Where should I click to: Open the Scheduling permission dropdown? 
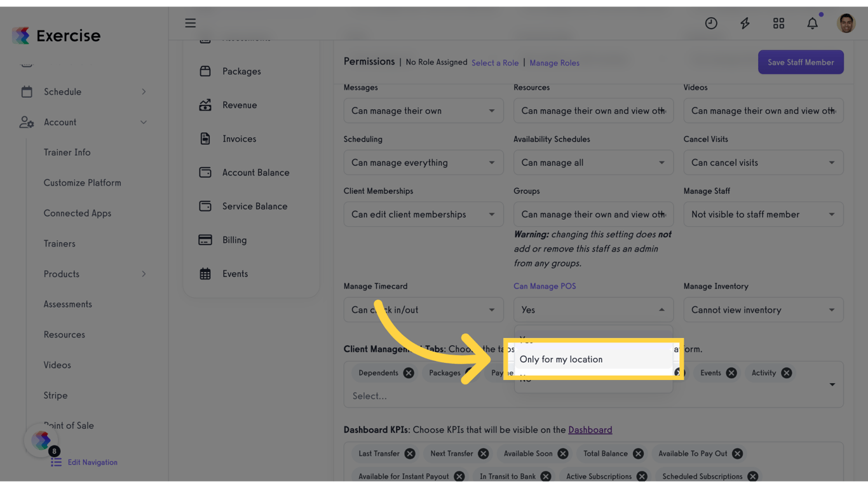point(423,163)
